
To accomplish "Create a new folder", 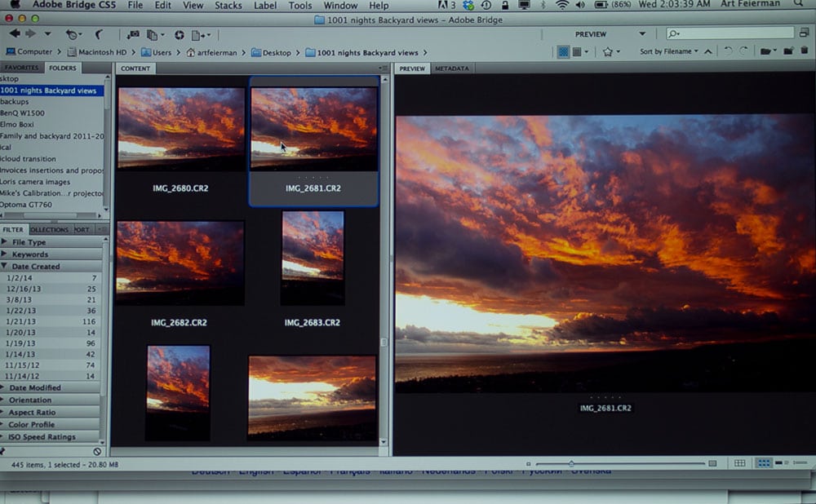I will 789,51.
